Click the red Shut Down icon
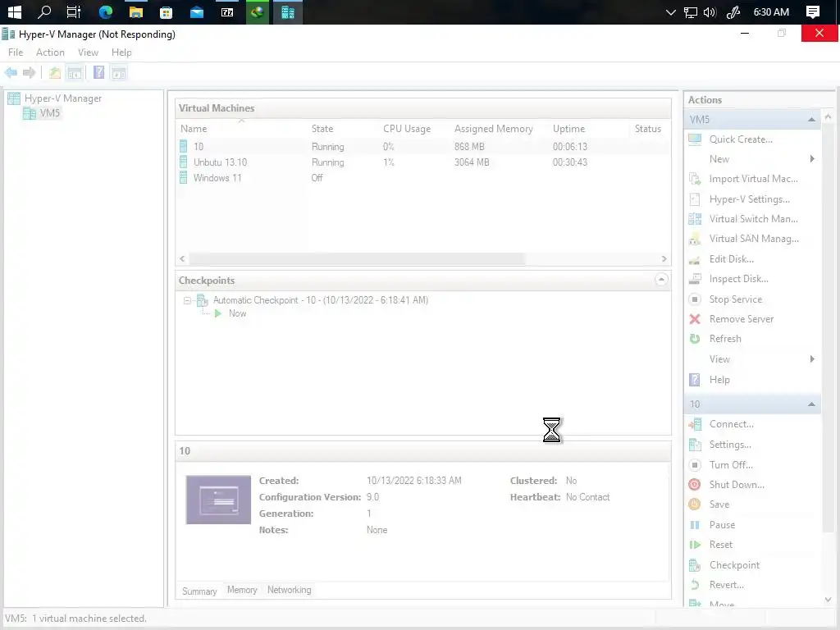Screen dimensions: 840x630 695,484
